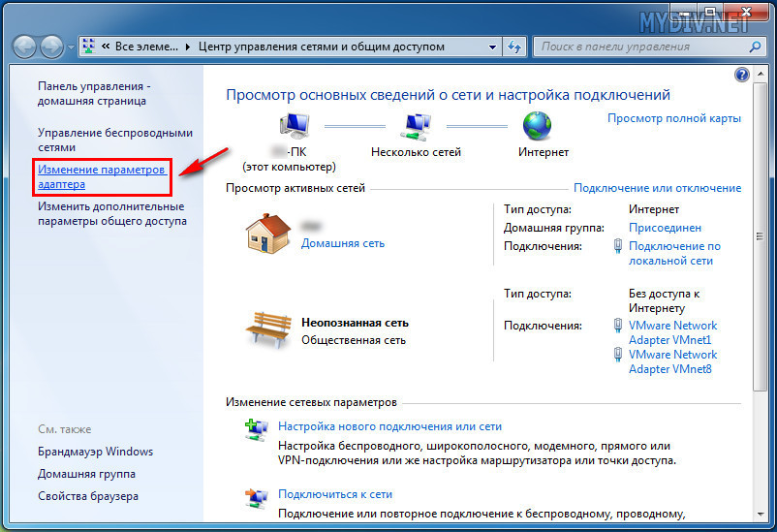777x532 pixels.
Task: Click 'Просмотр полной карты' link
Action: coord(674,118)
